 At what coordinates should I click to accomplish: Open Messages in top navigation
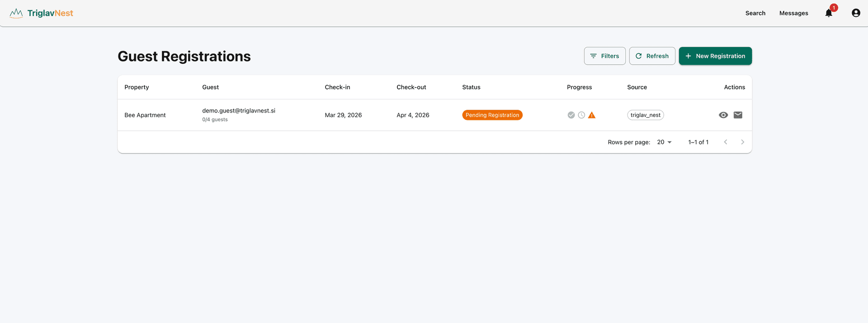click(x=793, y=13)
